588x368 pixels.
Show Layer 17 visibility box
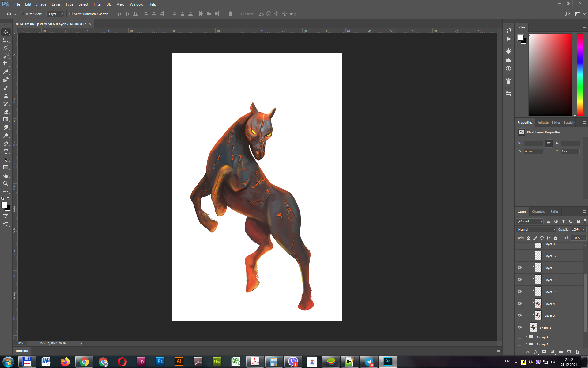tap(519, 256)
